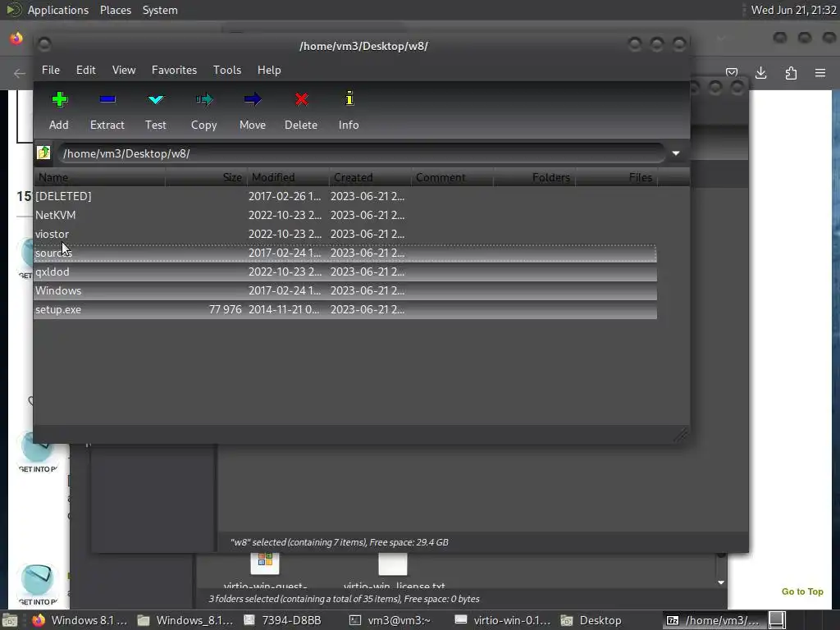Open the Help menu
The image size is (840, 630).
click(269, 71)
